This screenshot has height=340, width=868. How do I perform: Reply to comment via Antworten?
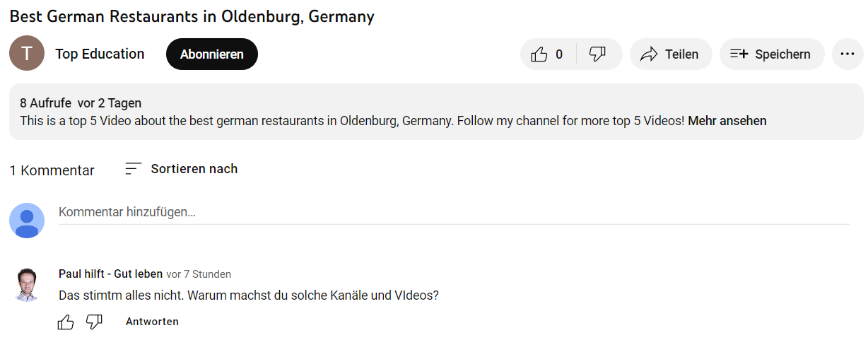[x=152, y=322]
